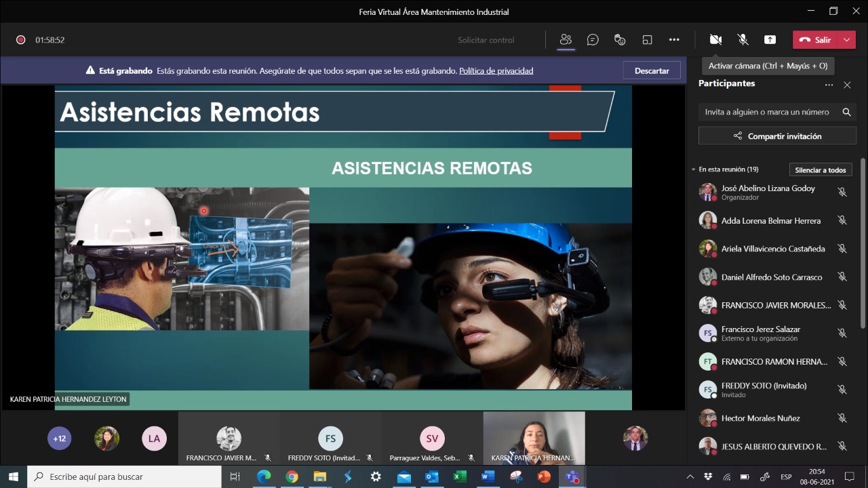The width and height of the screenshot is (868, 488).
Task: Show the +12 more participants bubble
Action: pos(59,439)
